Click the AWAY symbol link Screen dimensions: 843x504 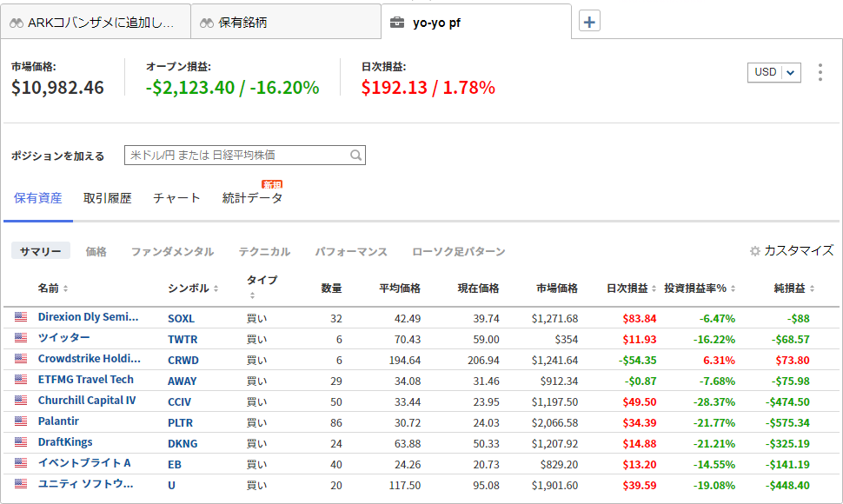[183, 381]
